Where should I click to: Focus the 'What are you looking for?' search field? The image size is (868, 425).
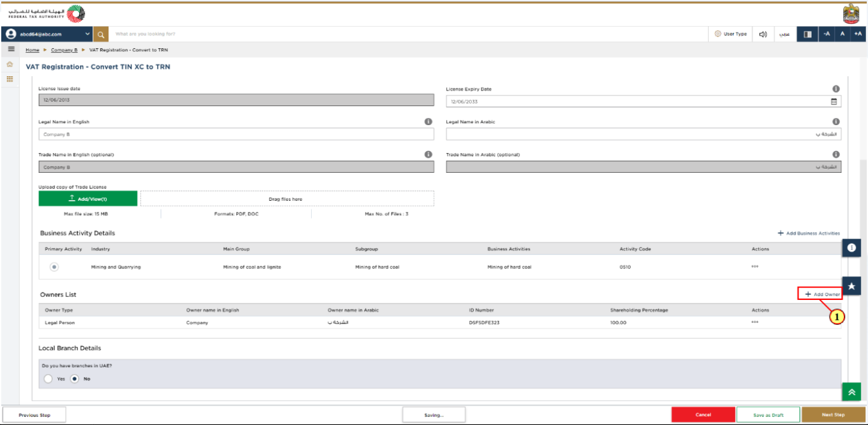[409, 34]
